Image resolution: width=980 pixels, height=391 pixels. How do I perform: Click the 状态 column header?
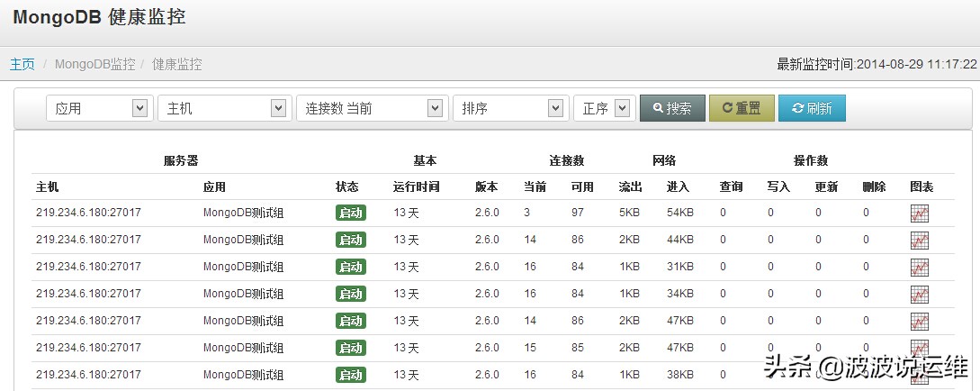(x=346, y=186)
